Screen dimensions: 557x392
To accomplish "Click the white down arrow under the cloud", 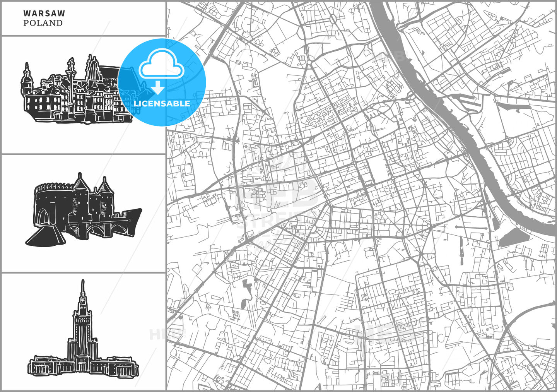I will (158, 89).
